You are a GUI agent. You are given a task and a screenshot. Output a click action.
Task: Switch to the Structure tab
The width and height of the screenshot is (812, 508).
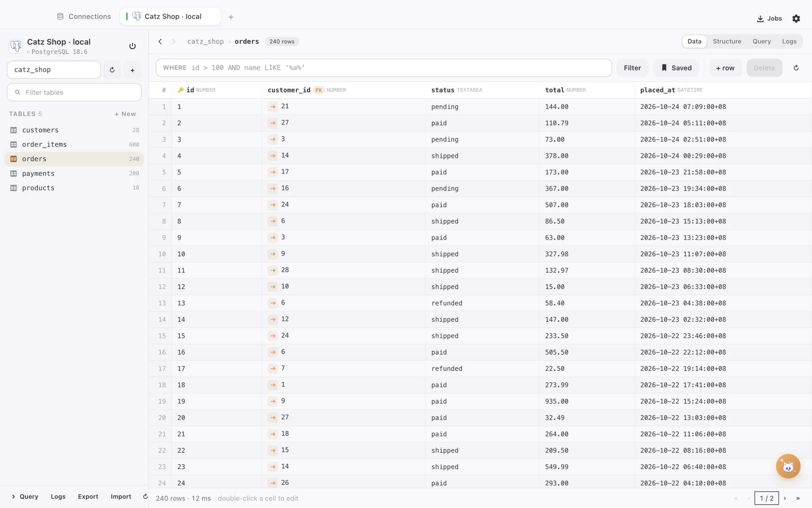point(727,41)
